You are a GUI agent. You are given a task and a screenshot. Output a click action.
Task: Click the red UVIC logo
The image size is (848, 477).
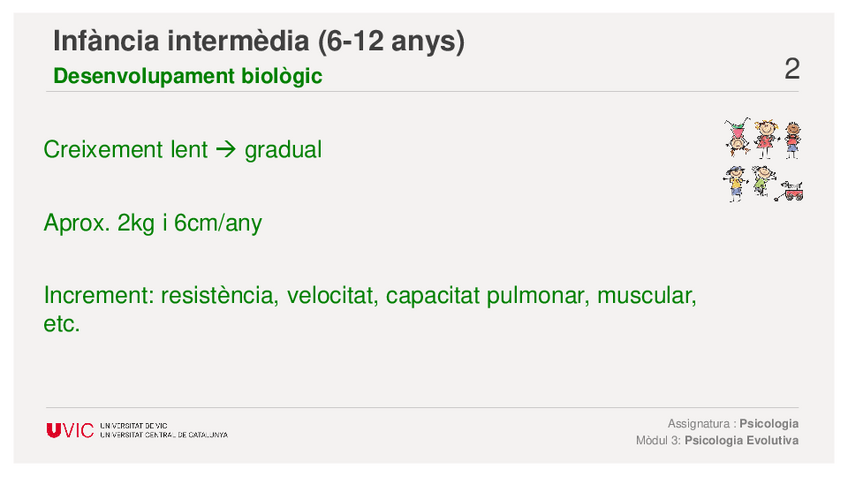(x=70, y=431)
